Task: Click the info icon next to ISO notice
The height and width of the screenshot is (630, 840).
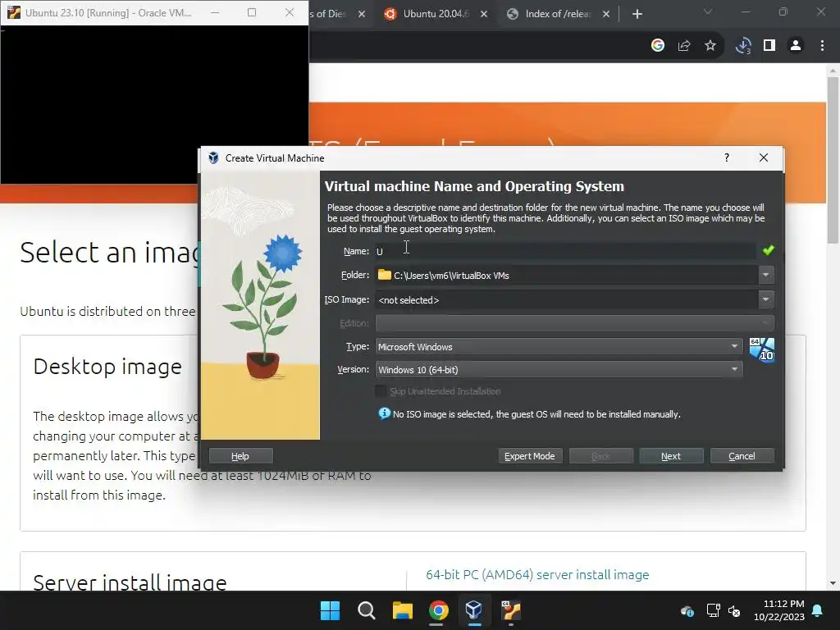Action: point(384,413)
